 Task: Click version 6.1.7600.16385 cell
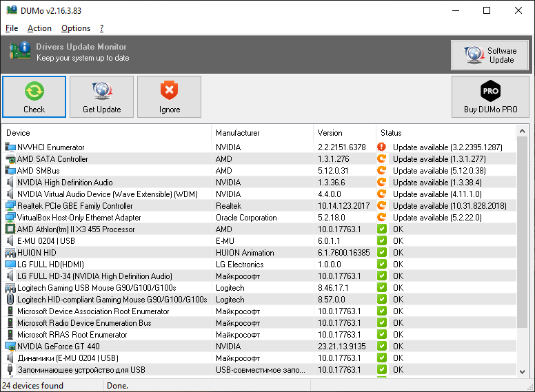pos(344,253)
